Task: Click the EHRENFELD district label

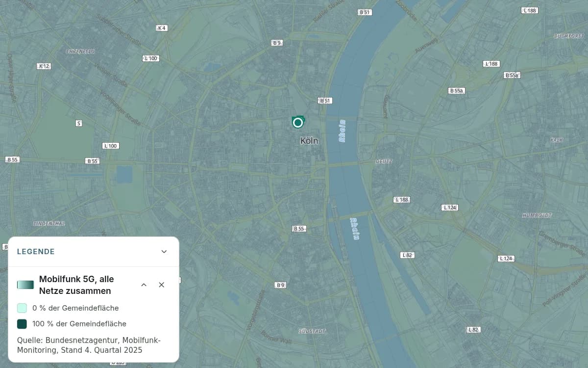Action: 80,51
